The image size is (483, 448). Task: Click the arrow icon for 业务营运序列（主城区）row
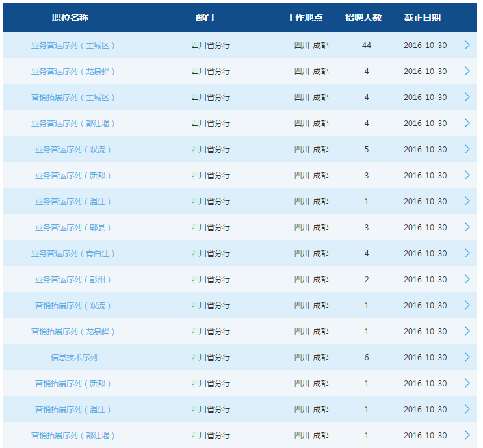(x=467, y=45)
